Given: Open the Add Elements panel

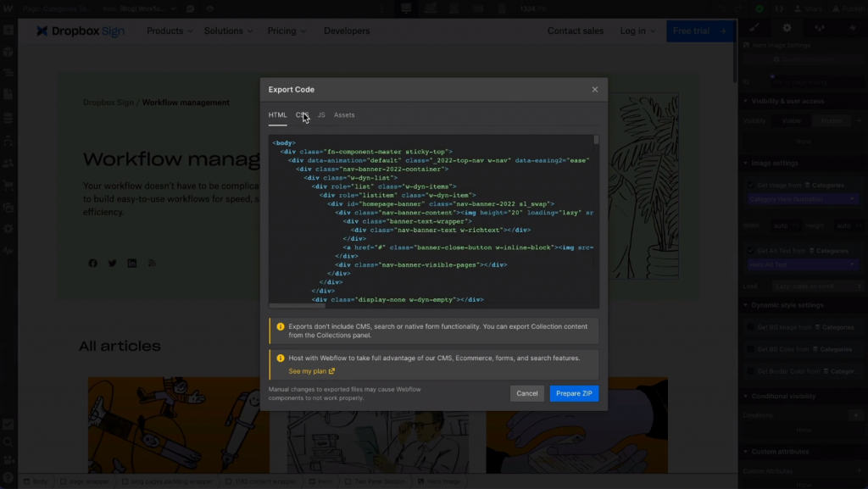Looking at the screenshot, I should [x=8, y=28].
